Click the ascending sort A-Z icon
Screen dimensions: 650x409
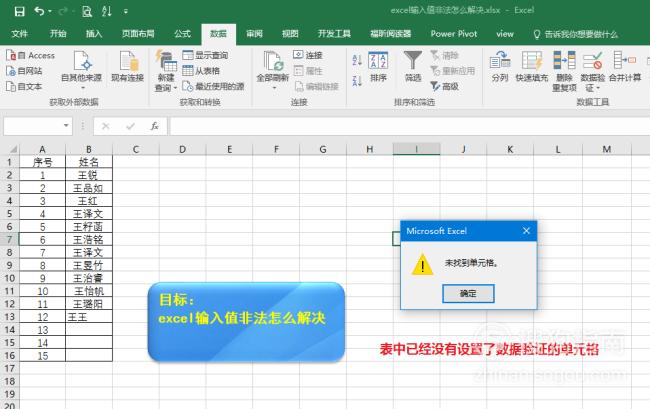357,60
